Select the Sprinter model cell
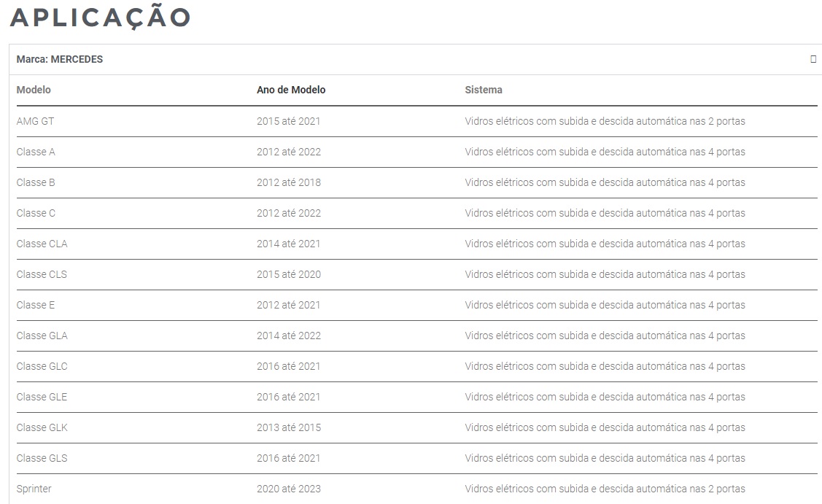Image resolution: width=822 pixels, height=504 pixels. [34, 489]
